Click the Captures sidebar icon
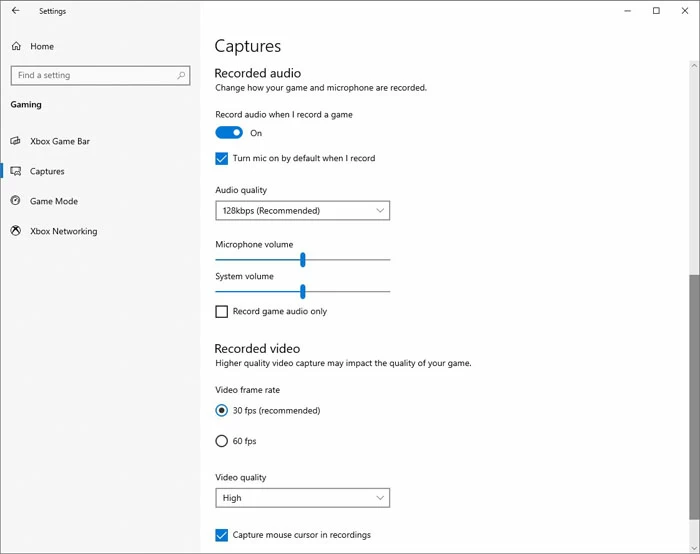Image resolution: width=700 pixels, height=554 pixels. tap(16, 171)
